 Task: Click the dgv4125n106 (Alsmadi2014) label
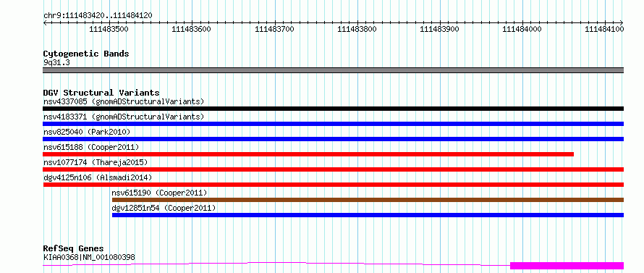click(98, 177)
